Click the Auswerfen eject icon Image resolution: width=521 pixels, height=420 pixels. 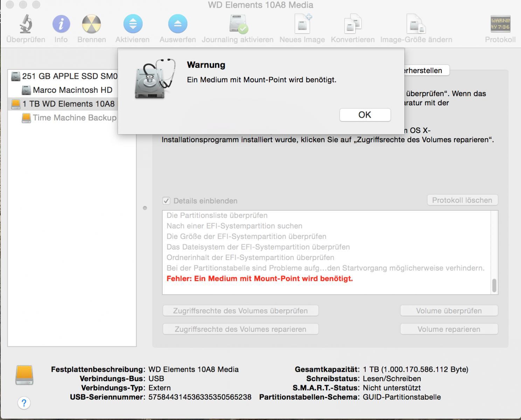pos(178,24)
